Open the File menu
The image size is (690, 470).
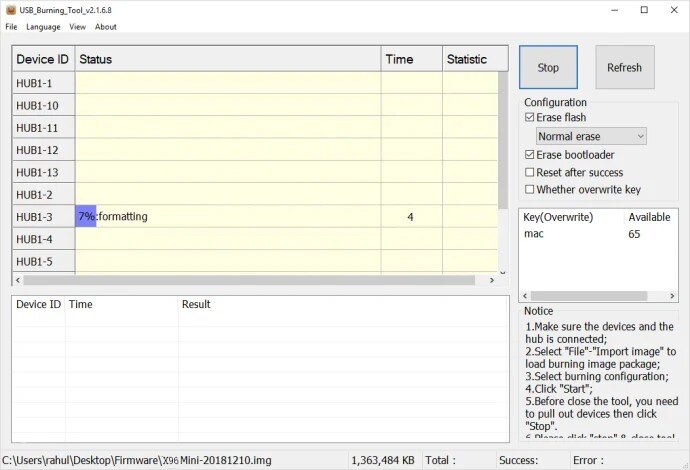tap(11, 27)
